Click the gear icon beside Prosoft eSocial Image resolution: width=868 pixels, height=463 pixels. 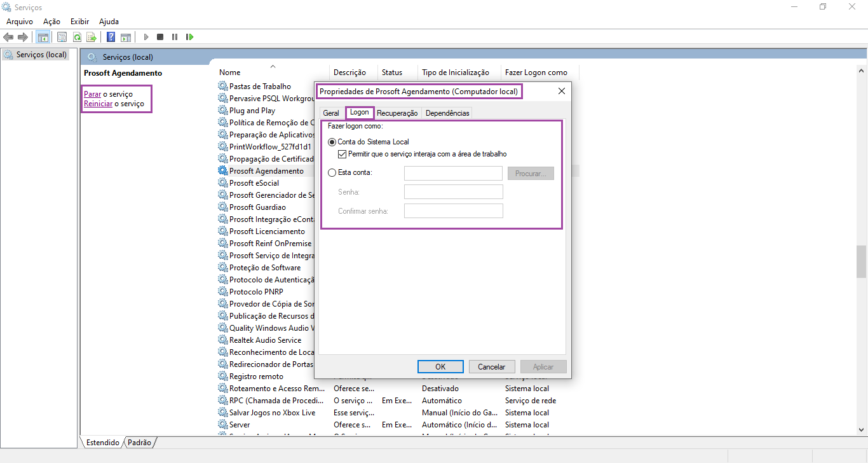pos(222,183)
